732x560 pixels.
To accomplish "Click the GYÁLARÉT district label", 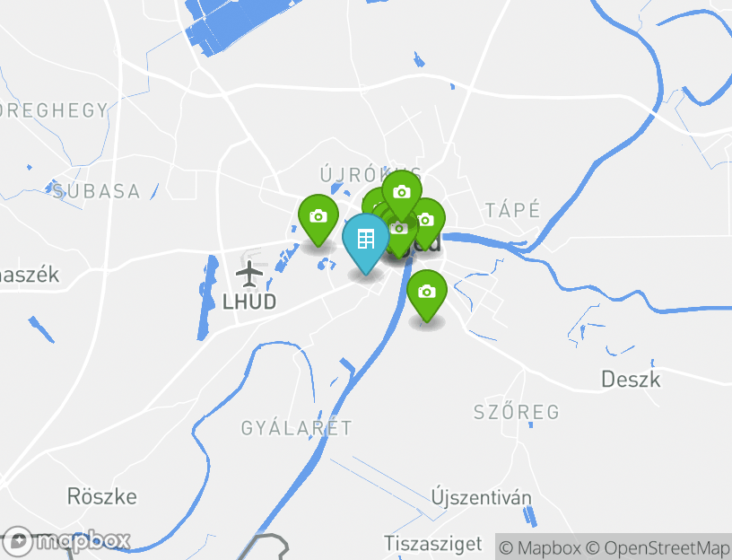I will (296, 428).
